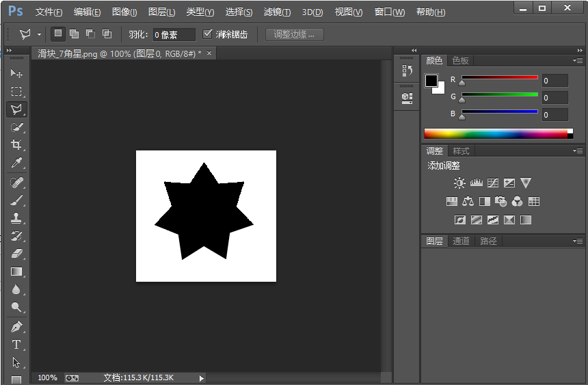This screenshot has height=385, width=588.
Task: Add a Color Balance adjustment
Action: [x=468, y=202]
